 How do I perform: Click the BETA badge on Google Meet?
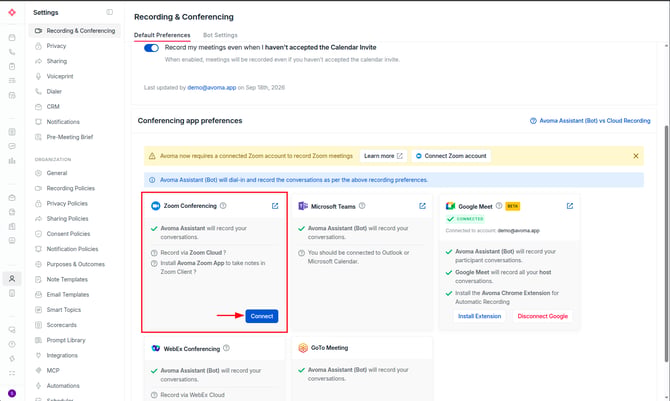pyautogui.click(x=512, y=206)
